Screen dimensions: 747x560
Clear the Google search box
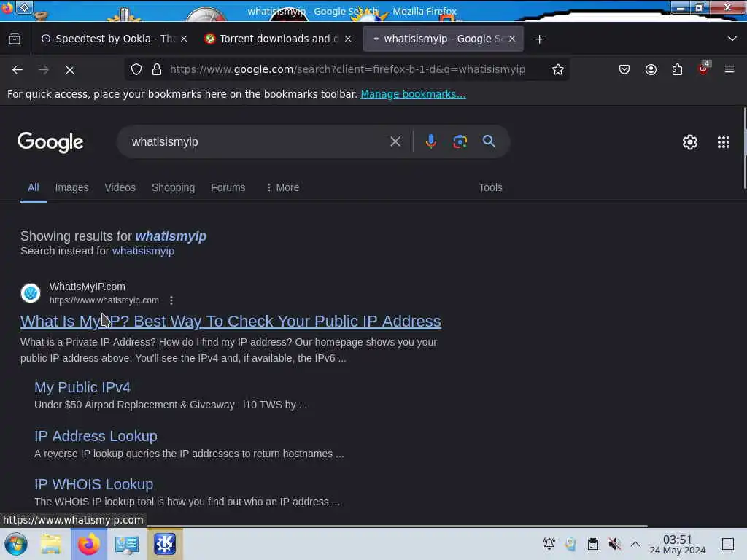[395, 141]
